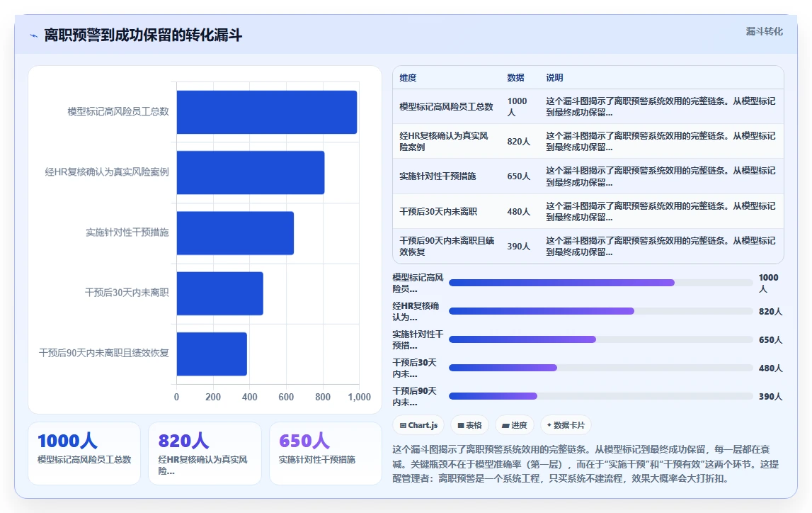Click the chart bar for 经HR复核确认为真实风险案例

[251, 173]
